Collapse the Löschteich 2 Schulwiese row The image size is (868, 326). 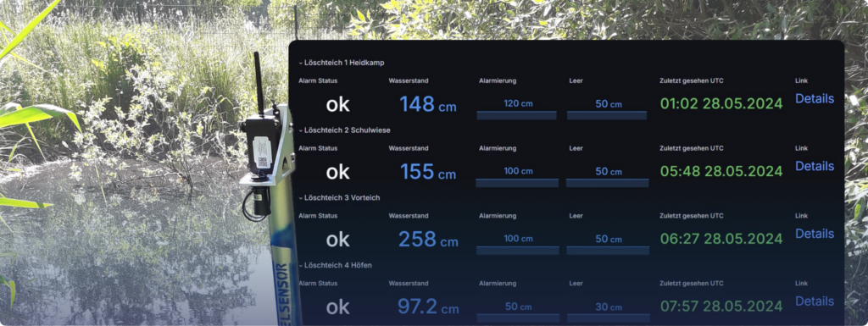coord(344,130)
